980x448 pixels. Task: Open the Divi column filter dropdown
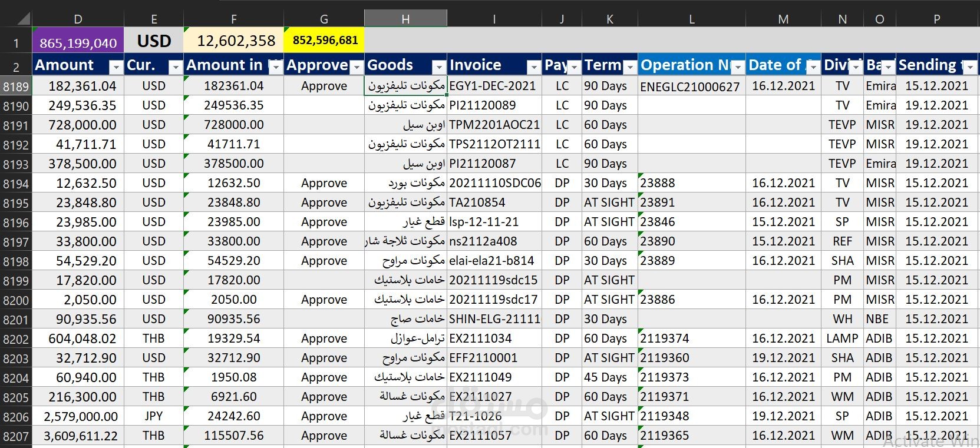[856, 67]
